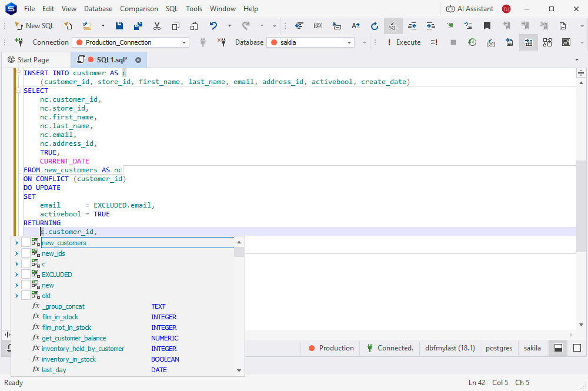Tick the EXCLUDED checkbox in suggestions

(26, 275)
